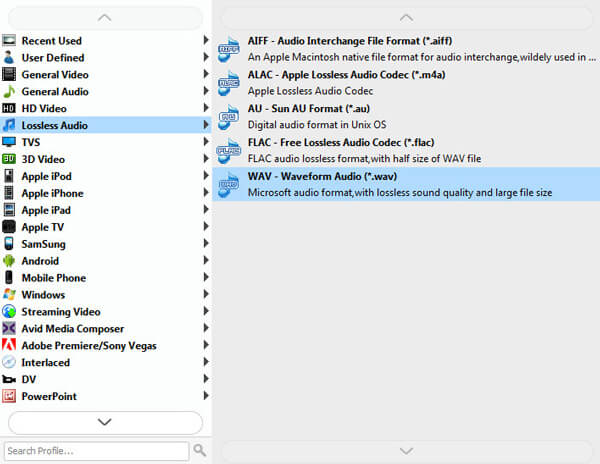Click the PowerPoint icon
Image resolution: width=600 pixels, height=464 pixels.
[9, 396]
